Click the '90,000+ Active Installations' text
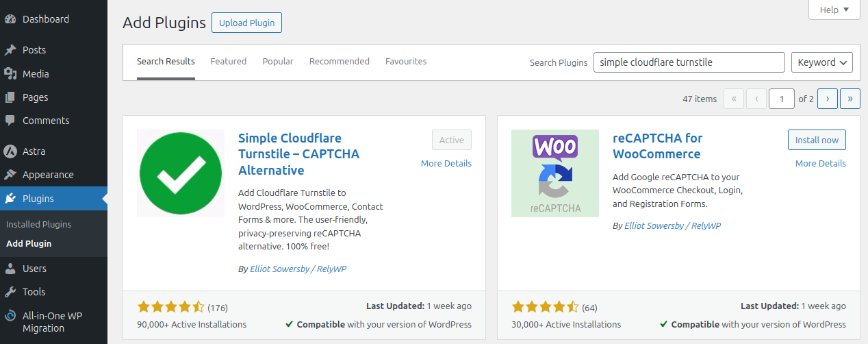 pos(192,325)
